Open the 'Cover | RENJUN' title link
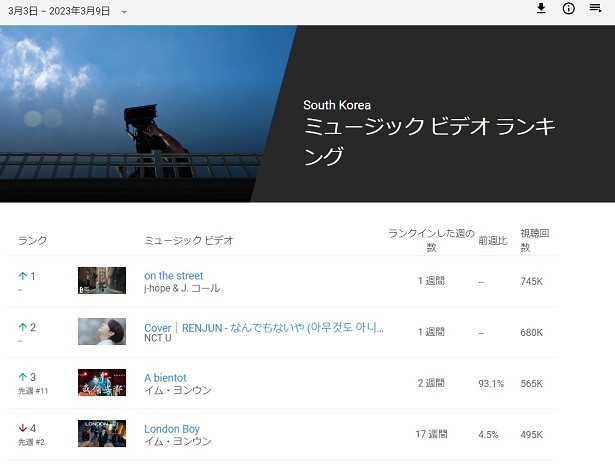This screenshot has width=615, height=464. pyautogui.click(x=263, y=327)
